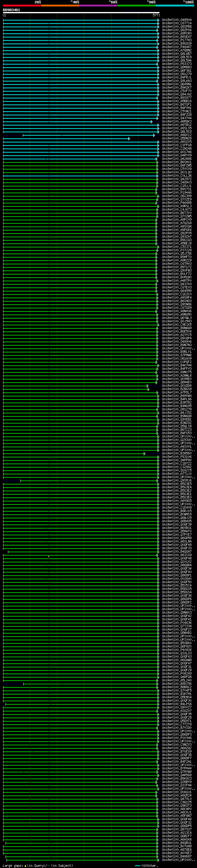The height and width of the screenshot is (868, 197).
Task: Select subject label UniRef100_A9V8G5
Action: 176,501
